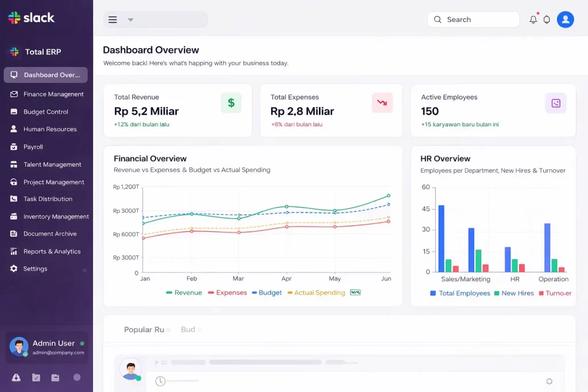This screenshot has width=588, height=392.
Task: Open the dropdown chevron beside hamburger menu
Action: (x=130, y=19)
